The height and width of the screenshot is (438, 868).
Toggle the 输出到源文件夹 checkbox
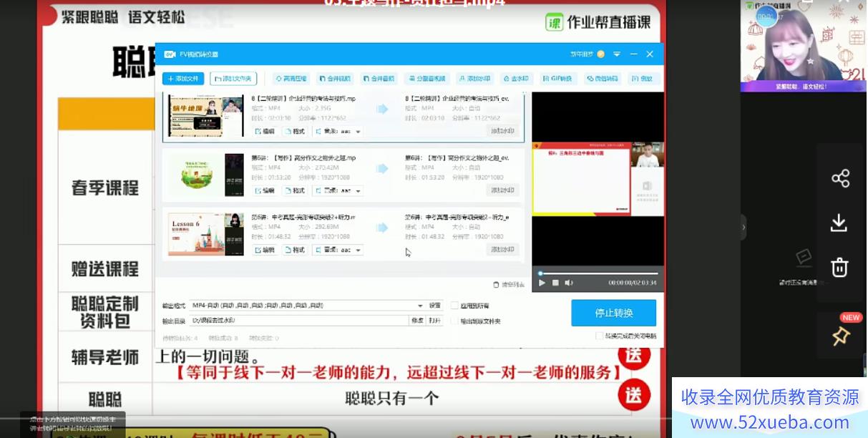point(455,321)
